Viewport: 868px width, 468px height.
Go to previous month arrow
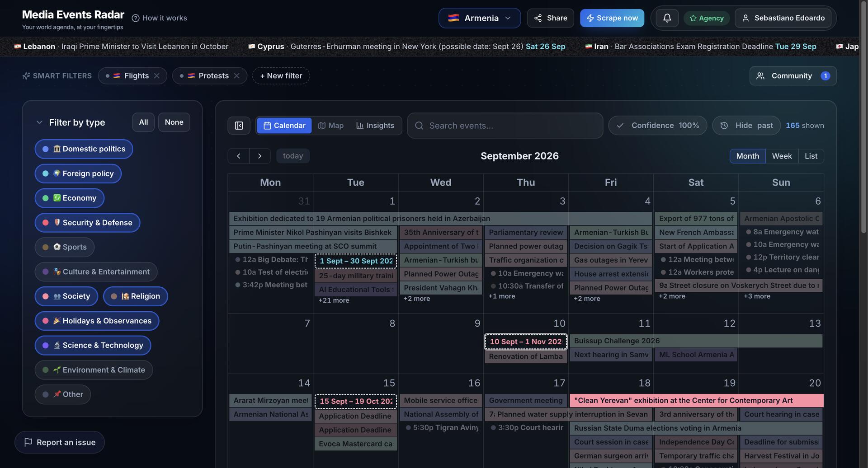[x=239, y=156]
